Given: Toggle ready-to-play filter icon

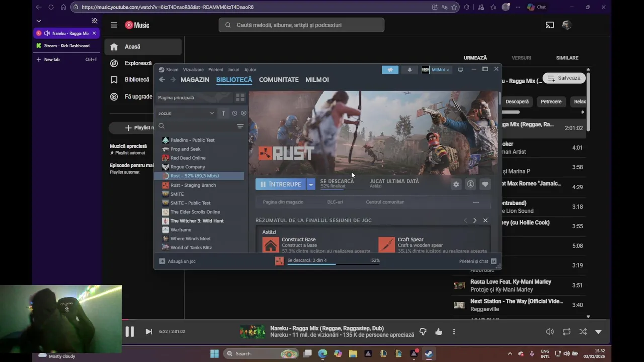Looking at the screenshot, I should pyautogui.click(x=244, y=113).
